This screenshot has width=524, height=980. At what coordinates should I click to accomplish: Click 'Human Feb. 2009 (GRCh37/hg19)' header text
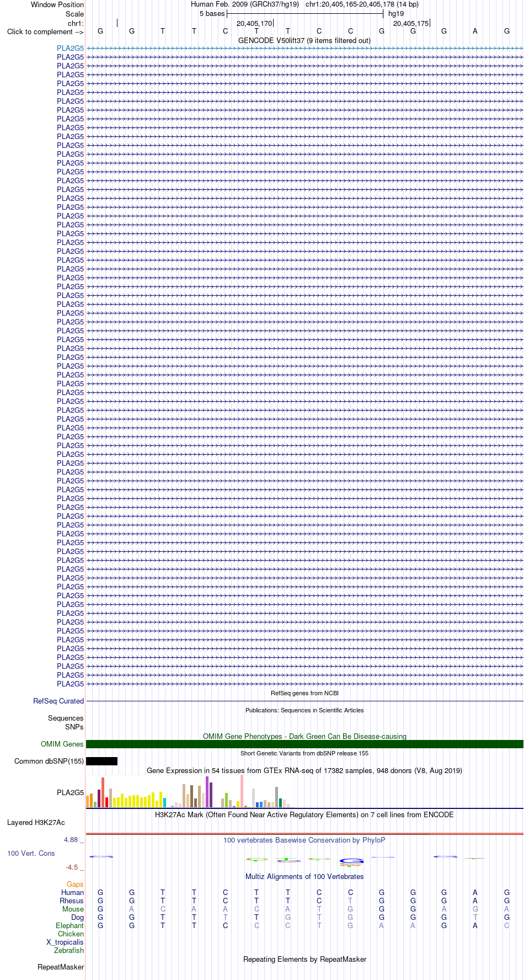tap(245, 4)
